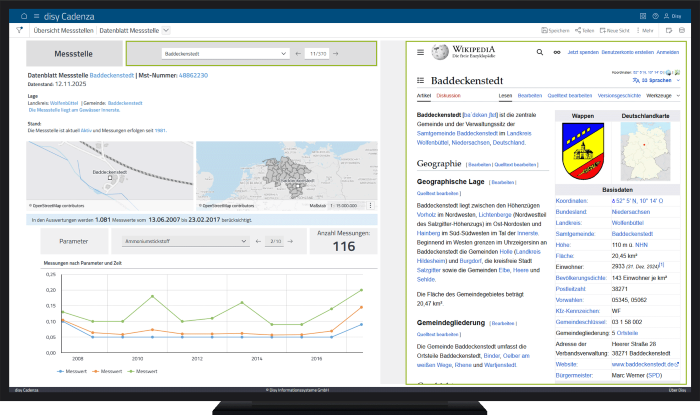Select the Artikel tab

point(424,95)
